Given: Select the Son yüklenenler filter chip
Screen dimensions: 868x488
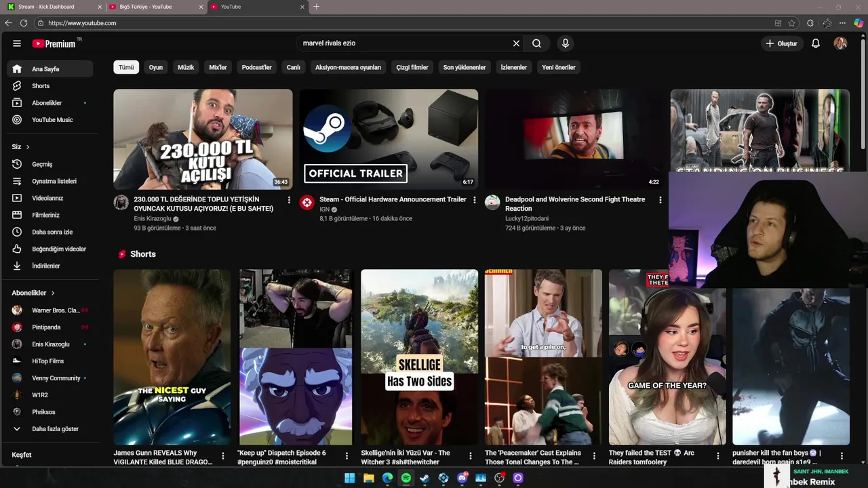Looking at the screenshot, I should [465, 67].
